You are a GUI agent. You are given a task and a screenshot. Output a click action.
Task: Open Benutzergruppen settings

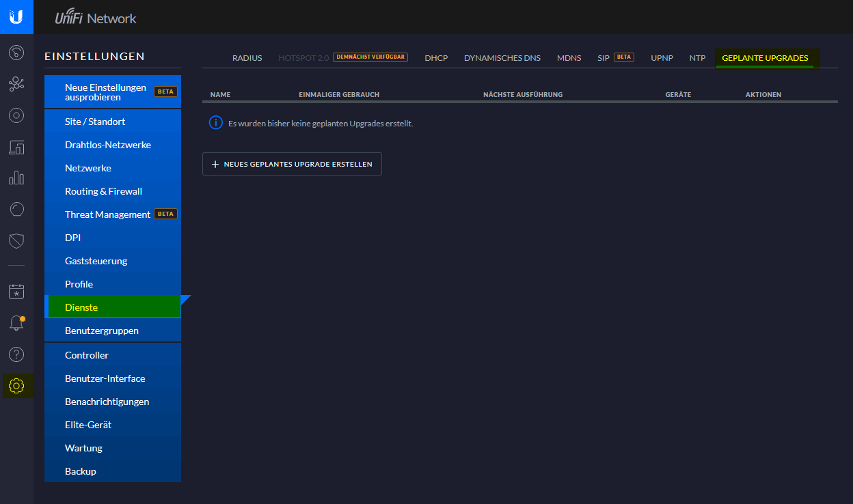[x=113, y=331]
